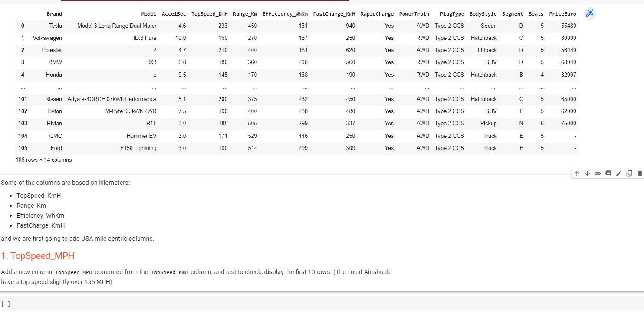This screenshot has height=317, width=644.
Task: Click GMC's efficiency value 446
Action: click(x=303, y=136)
